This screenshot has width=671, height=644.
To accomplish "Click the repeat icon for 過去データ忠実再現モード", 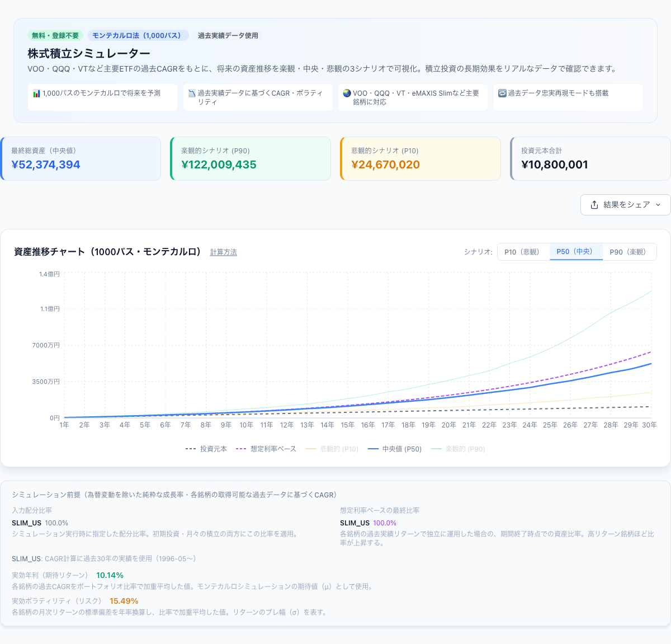I will [502, 93].
